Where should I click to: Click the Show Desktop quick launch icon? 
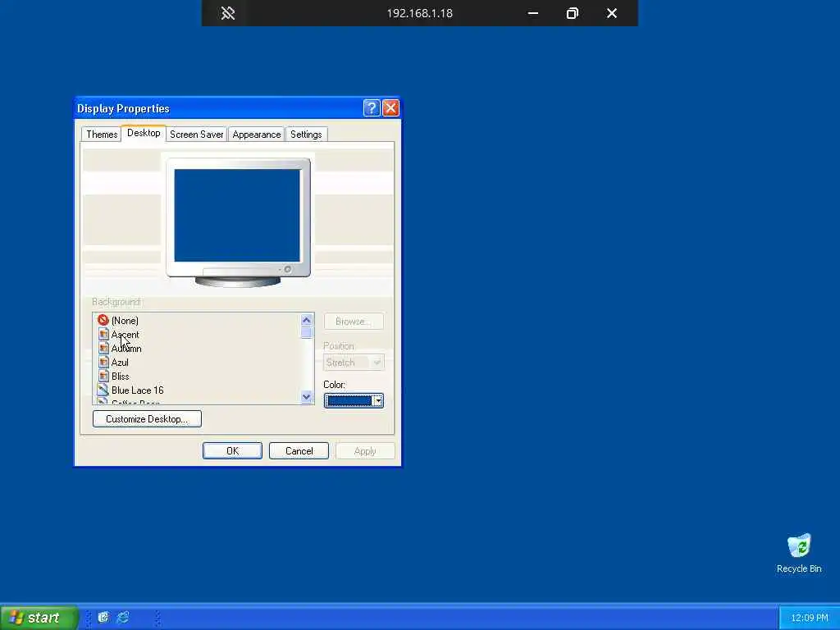103,617
